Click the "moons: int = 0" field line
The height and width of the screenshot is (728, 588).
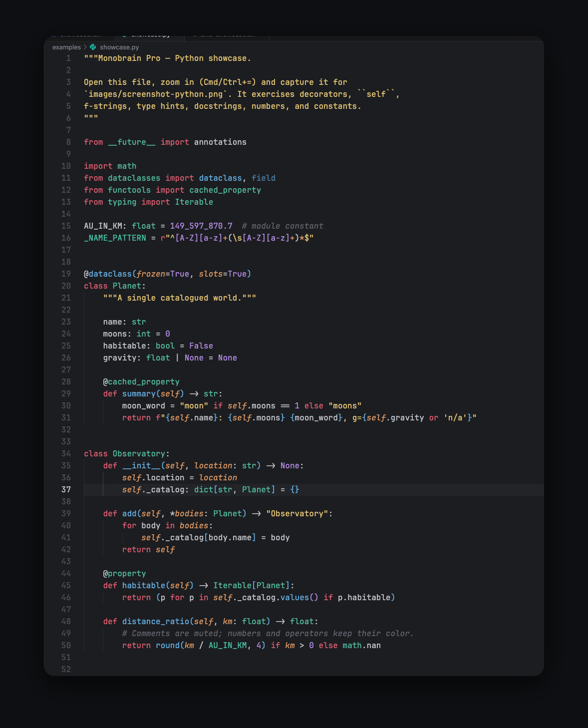tap(137, 334)
